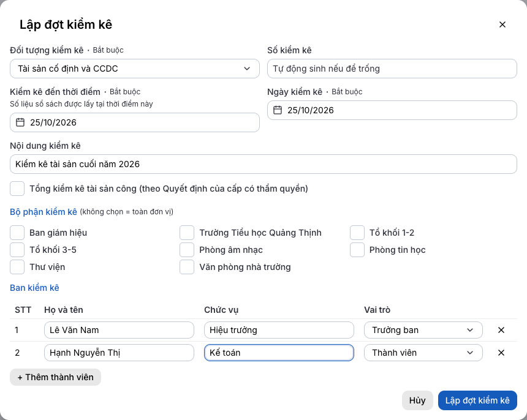Click the Họ và tên column header
Image resolution: width=527 pixels, height=420 pixels.
coord(64,310)
